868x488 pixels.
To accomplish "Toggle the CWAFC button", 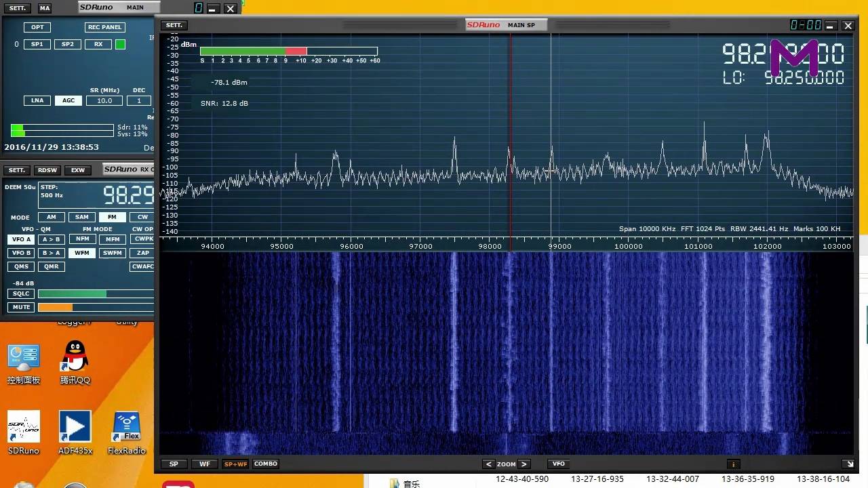I will click(x=143, y=266).
